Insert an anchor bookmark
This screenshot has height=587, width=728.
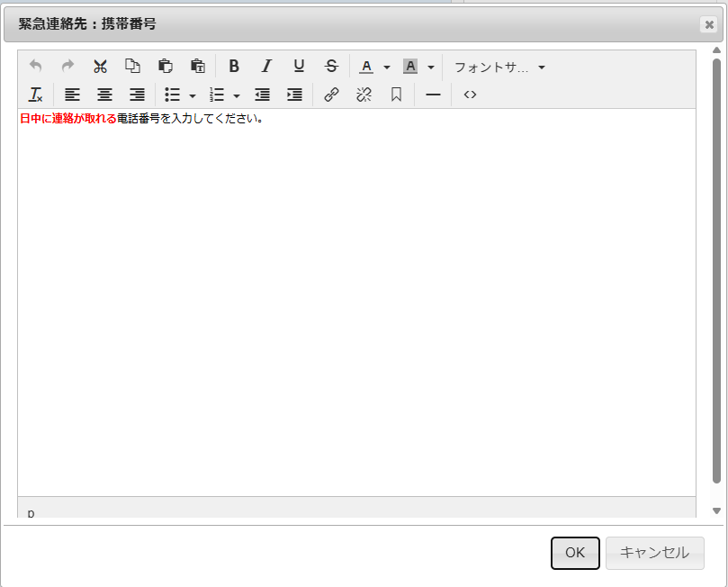coord(396,95)
